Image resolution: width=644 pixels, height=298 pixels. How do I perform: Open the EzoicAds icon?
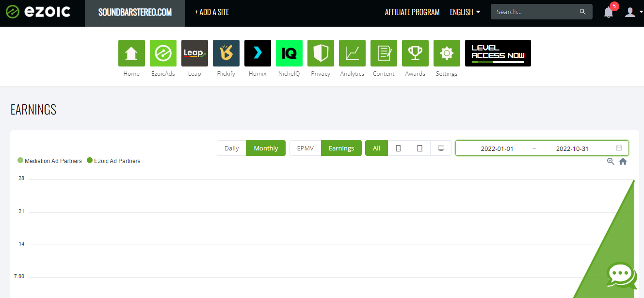pyautogui.click(x=163, y=53)
